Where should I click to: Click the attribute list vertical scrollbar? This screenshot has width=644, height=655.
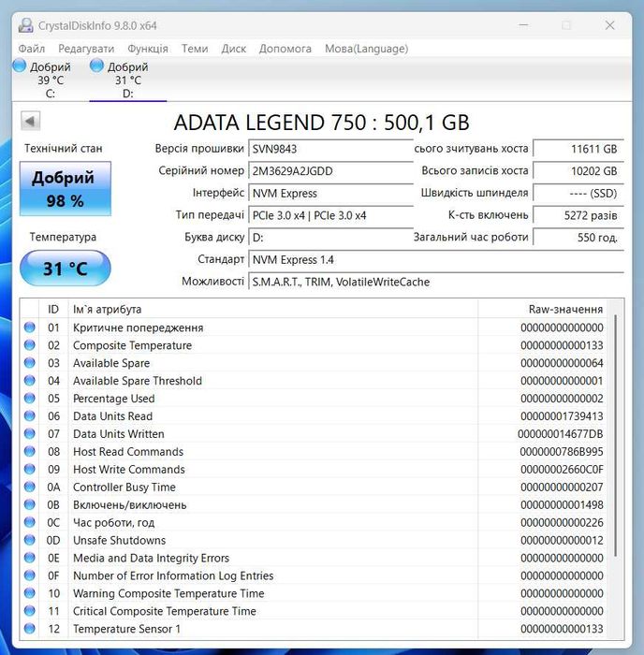pyautogui.click(x=615, y=434)
